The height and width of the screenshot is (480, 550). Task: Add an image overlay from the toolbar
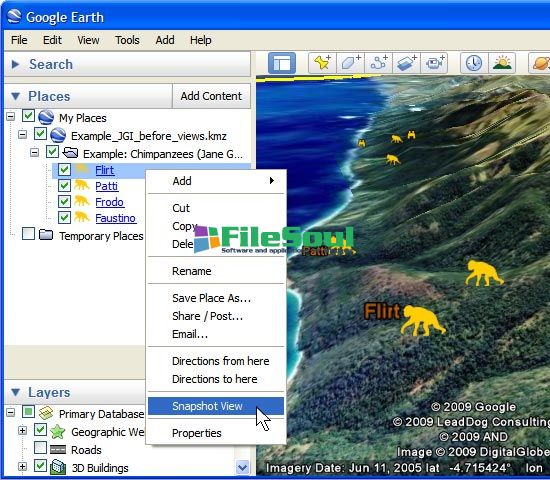click(407, 63)
